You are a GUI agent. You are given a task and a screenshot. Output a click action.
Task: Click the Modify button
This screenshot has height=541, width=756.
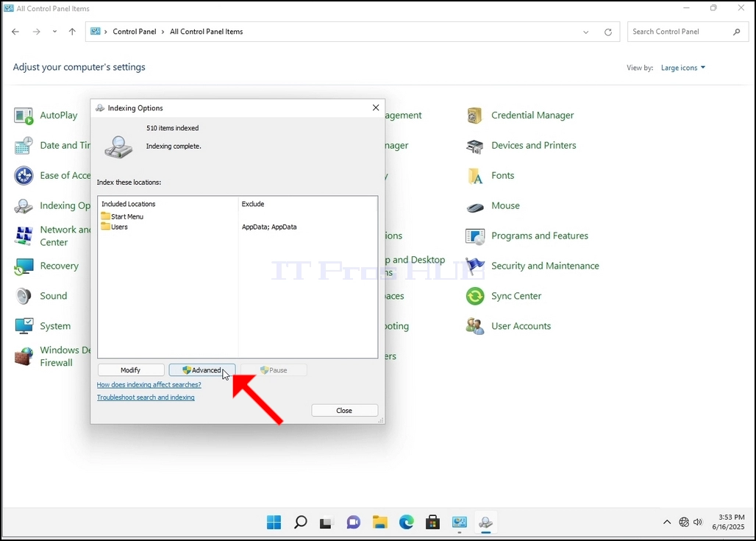[131, 370]
